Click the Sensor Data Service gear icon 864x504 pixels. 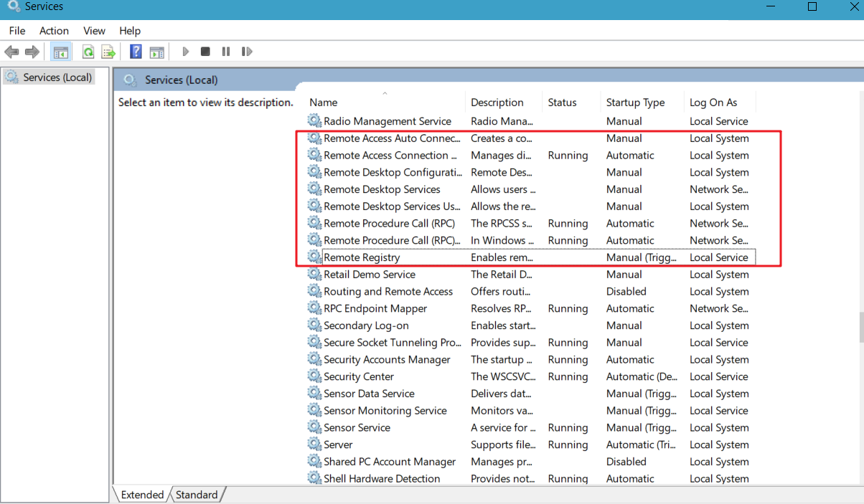coord(314,394)
